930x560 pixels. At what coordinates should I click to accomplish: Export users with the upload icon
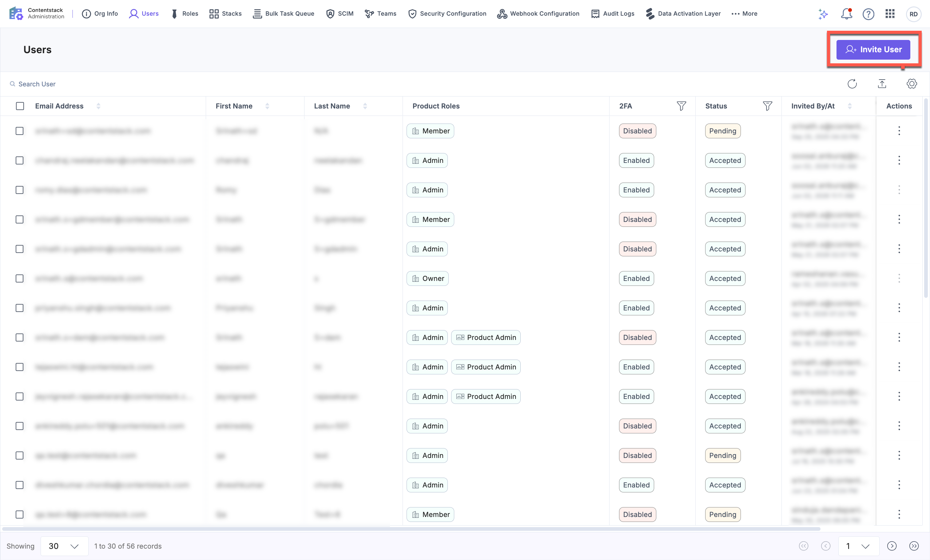coord(882,84)
